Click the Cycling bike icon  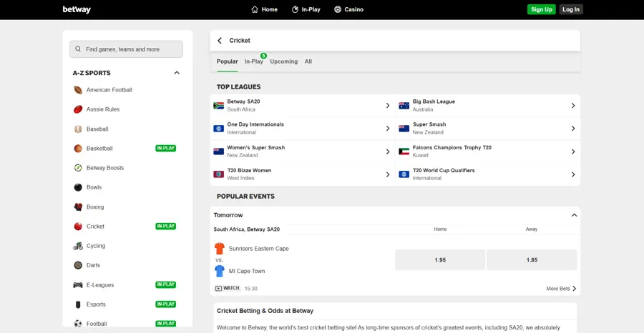pos(78,246)
